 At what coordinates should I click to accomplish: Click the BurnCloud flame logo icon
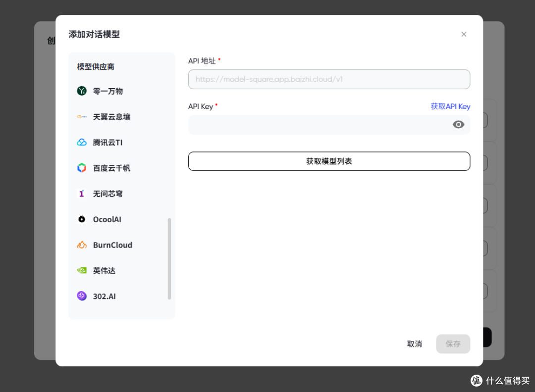pyautogui.click(x=82, y=245)
